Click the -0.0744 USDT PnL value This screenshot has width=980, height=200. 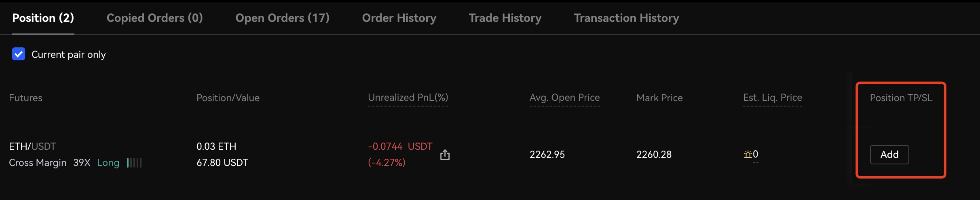click(400, 146)
